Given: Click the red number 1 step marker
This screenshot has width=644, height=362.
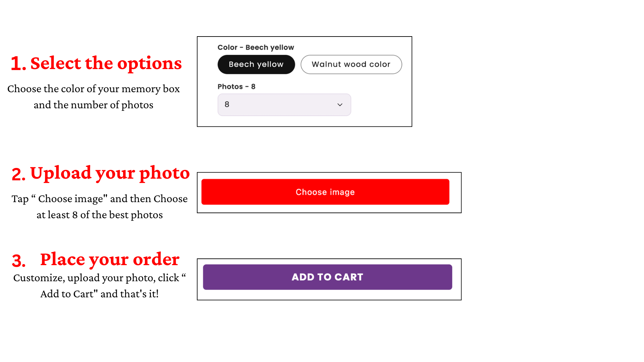Looking at the screenshot, I should (17, 64).
